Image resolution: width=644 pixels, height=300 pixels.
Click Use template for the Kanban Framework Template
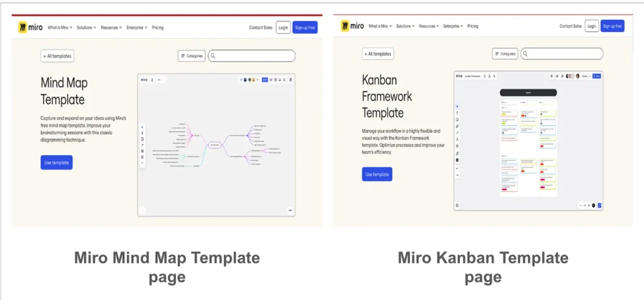tap(377, 174)
